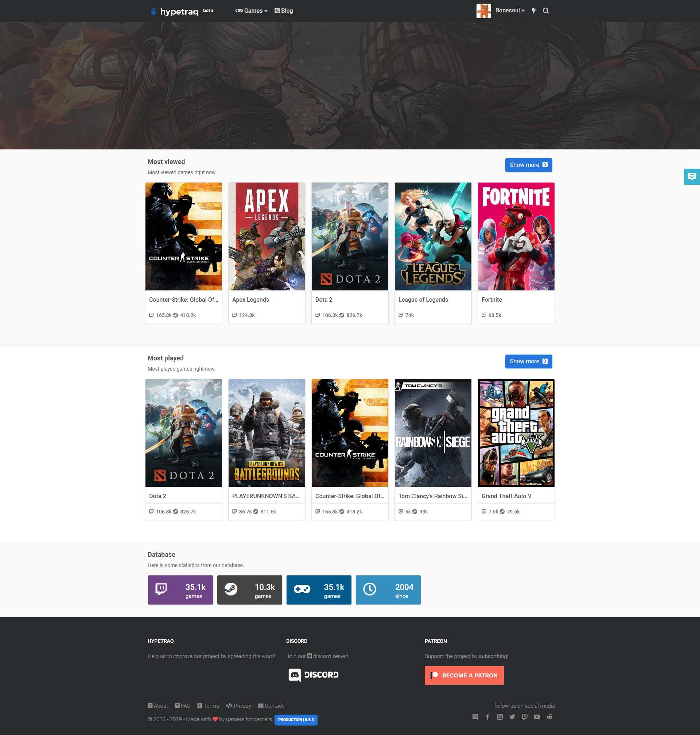
Task: Open the Instagram icon in the footer
Action: click(499, 716)
